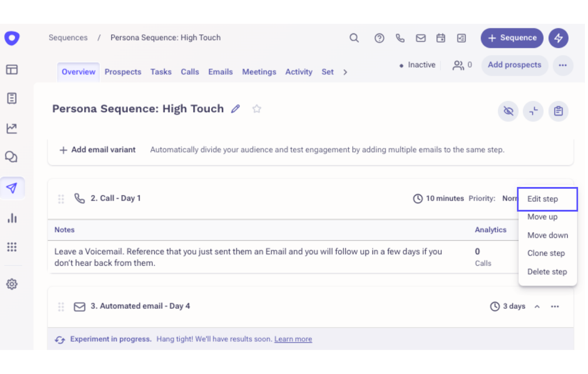This screenshot has width=588, height=374.
Task: Open the calendar icon in top bar
Action: (441, 38)
